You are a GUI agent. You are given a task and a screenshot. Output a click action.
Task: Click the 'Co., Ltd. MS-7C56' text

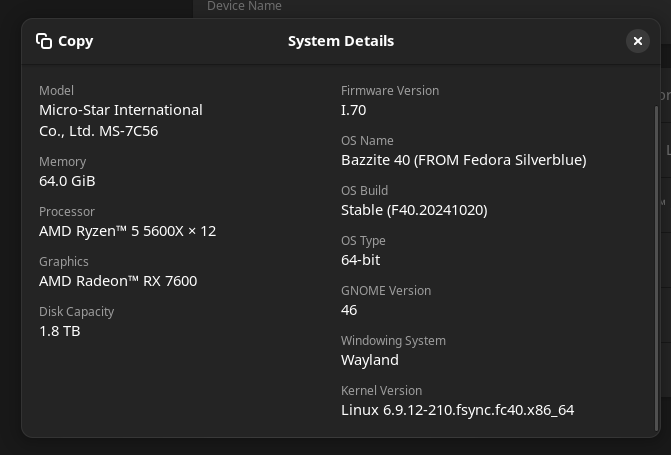(x=98, y=131)
